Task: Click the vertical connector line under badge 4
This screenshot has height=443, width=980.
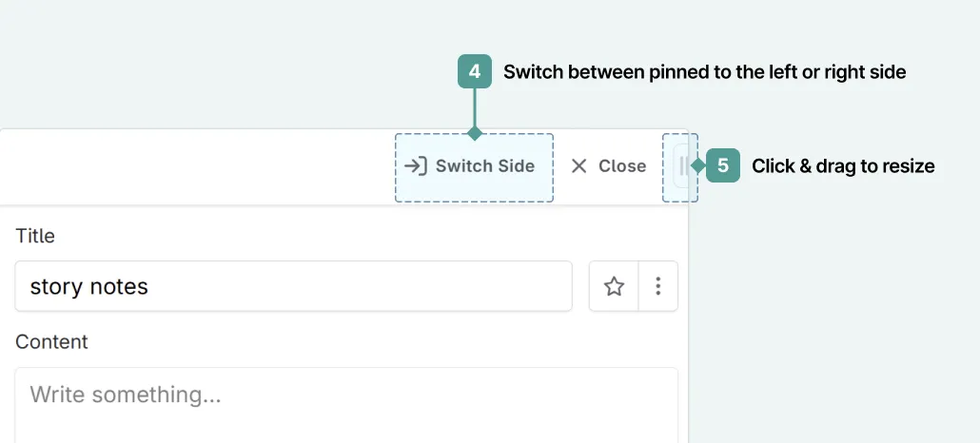Action: [474, 108]
